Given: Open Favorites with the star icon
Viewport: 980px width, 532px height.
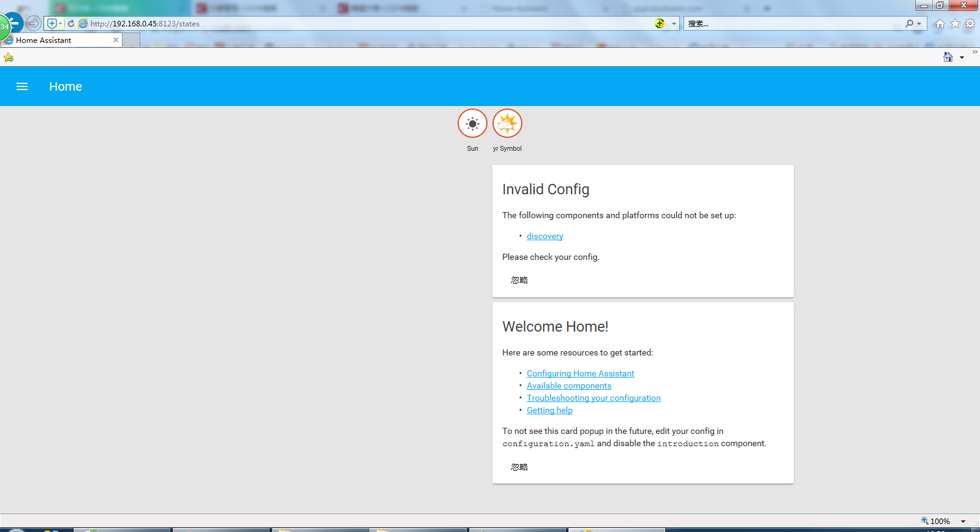Looking at the screenshot, I should [x=955, y=23].
